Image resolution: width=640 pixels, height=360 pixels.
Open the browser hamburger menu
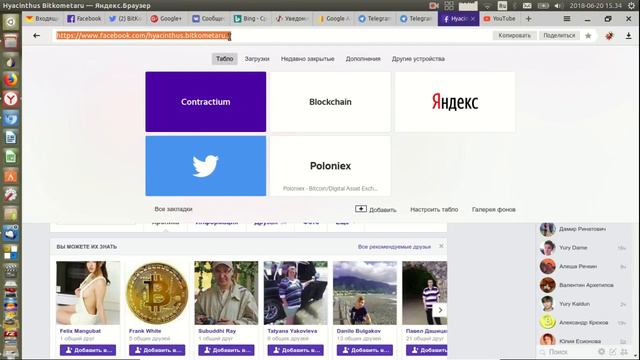click(567, 19)
